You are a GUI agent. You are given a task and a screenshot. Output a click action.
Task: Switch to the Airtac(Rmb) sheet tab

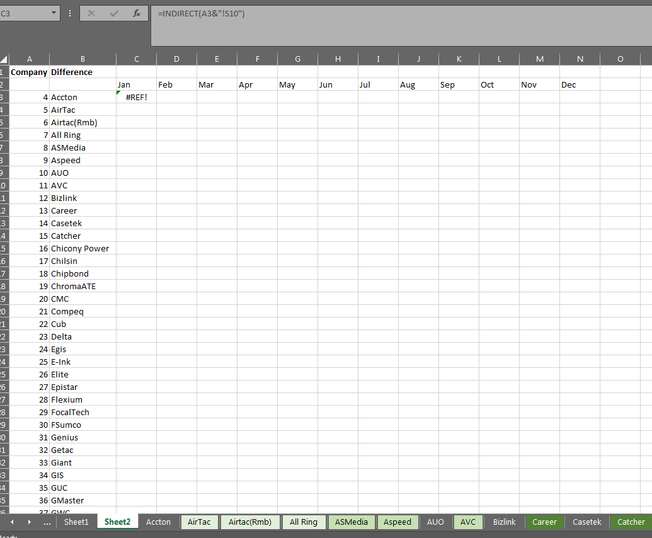249,522
